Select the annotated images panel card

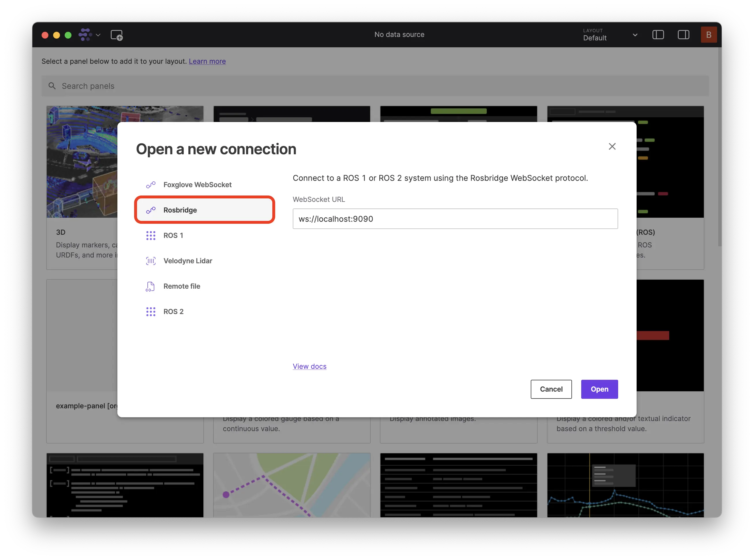coord(458,430)
